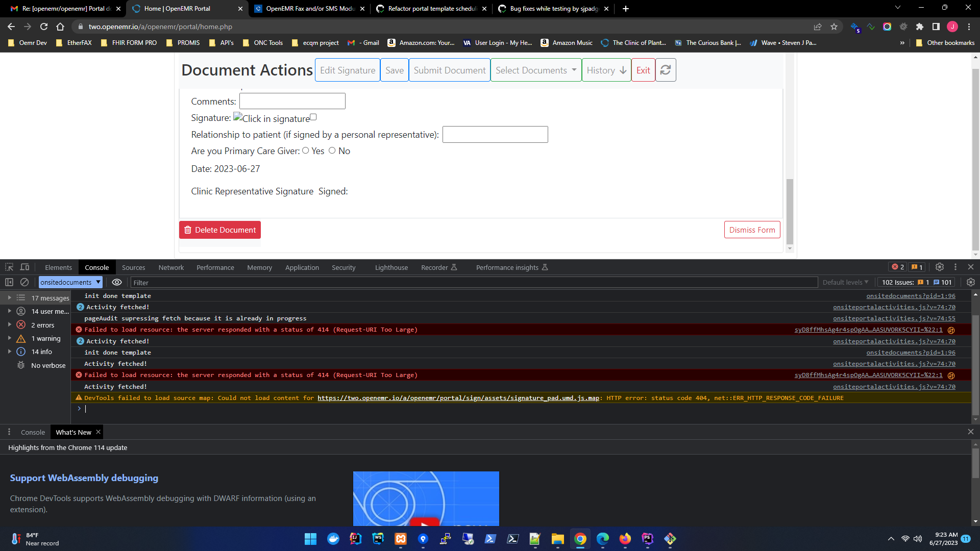Open the onsiteportalactivities.js source link

[x=894, y=307]
